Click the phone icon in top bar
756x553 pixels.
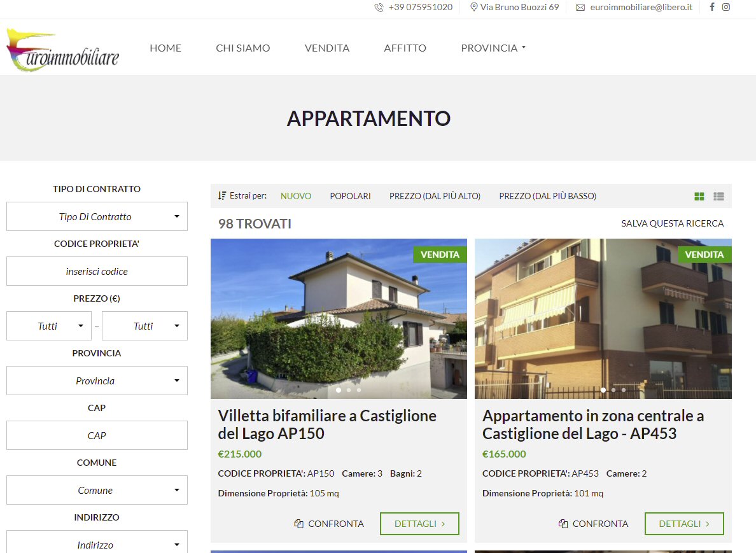click(x=379, y=7)
